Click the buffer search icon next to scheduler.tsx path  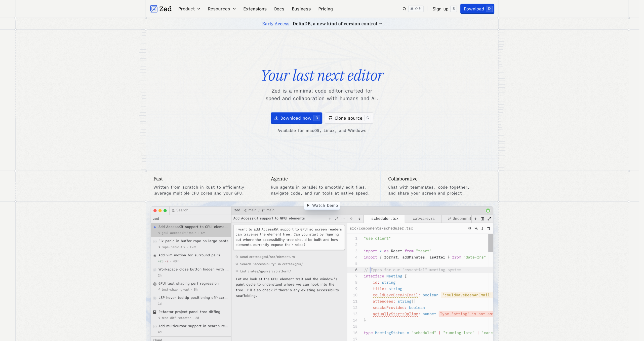[470, 228]
